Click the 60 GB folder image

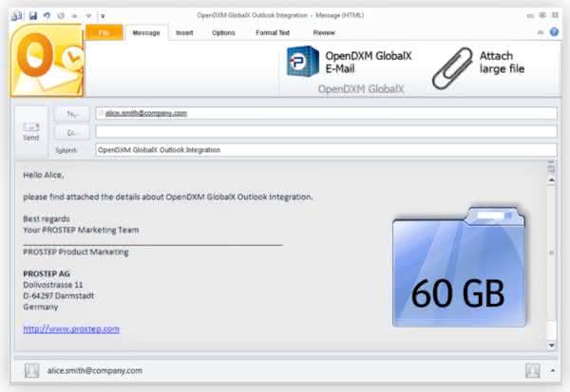pos(459,267)
